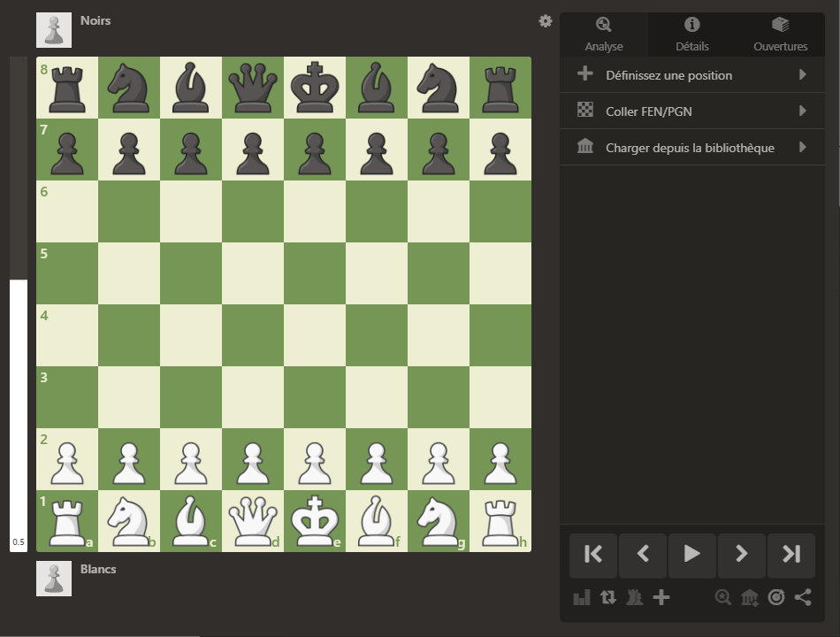
Task: Click the add to library icon
Action: (x=750, y=597)
